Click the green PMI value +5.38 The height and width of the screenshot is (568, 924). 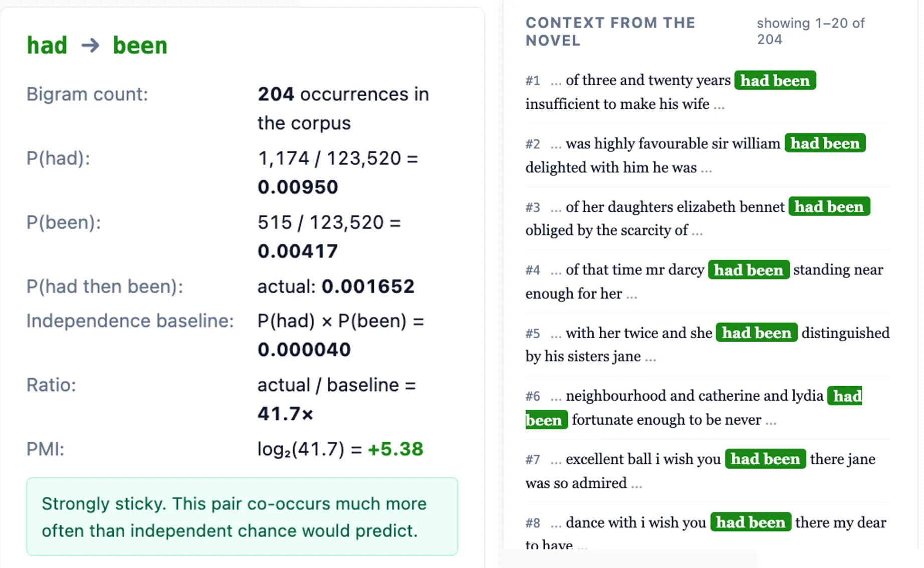coord(395,449)
